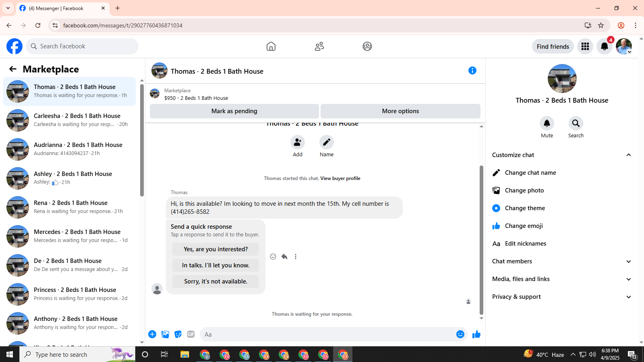644x362 pixels.
Task: Open conversation information icon
Action: click(x=472, y=70)
